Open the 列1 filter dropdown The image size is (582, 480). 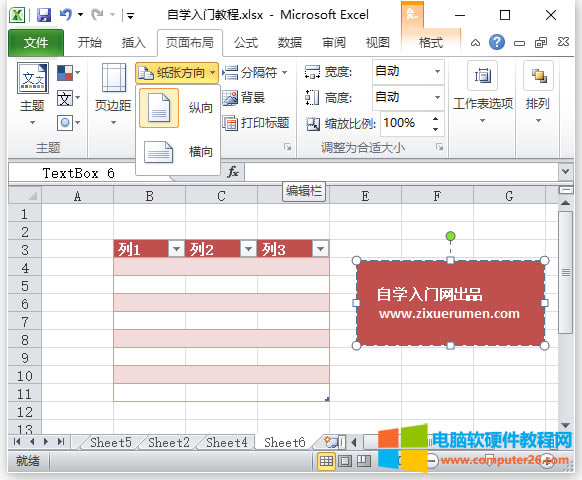point(176,249)
